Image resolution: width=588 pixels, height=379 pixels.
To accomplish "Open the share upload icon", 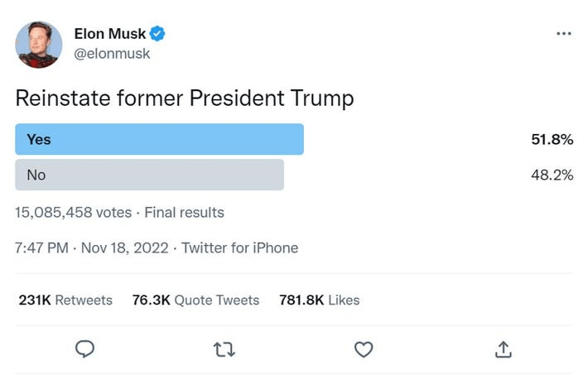I will tap(503, 350).
